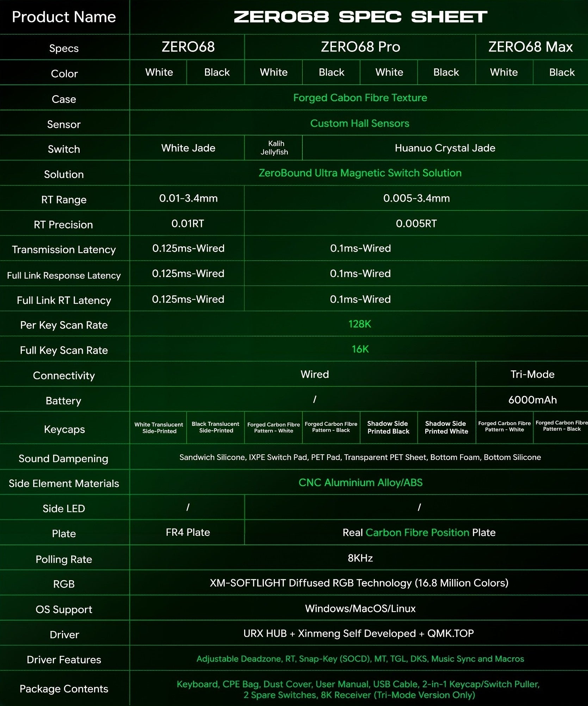Select the 8KHz polling rate value
Image resolution: width=588 pixels, height=706 pixels.
pos(360,558)
